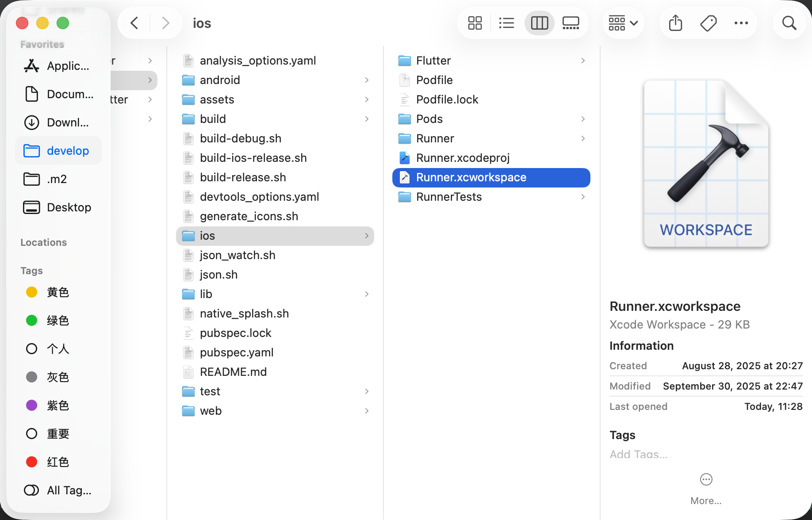Open the Share menu icon
Image resolution: width=812 pixels, height=520 pixels.
coord(675,23)
